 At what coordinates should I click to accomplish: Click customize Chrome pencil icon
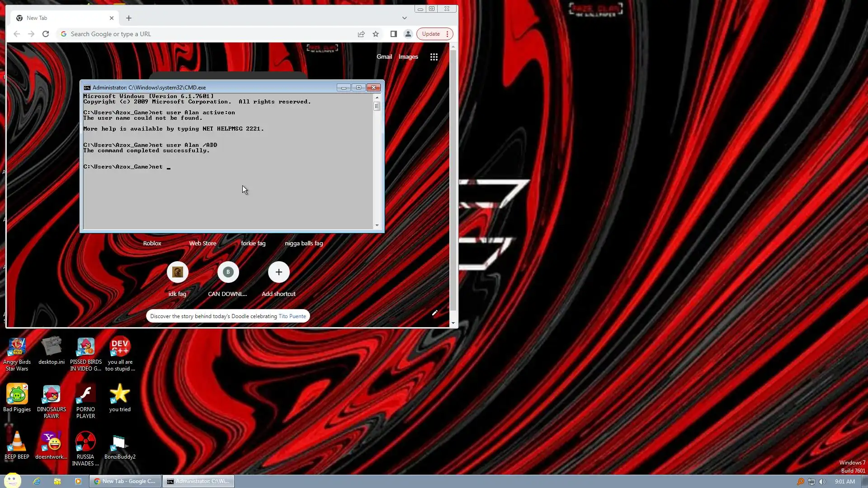pyautogui.click(x=434, y=313)
